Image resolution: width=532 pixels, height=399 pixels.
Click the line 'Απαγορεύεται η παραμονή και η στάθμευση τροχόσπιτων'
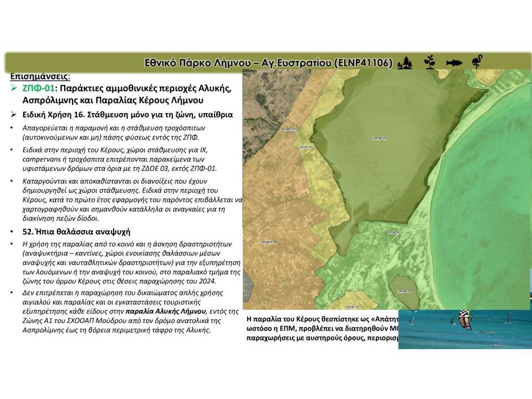pos(114,128)
